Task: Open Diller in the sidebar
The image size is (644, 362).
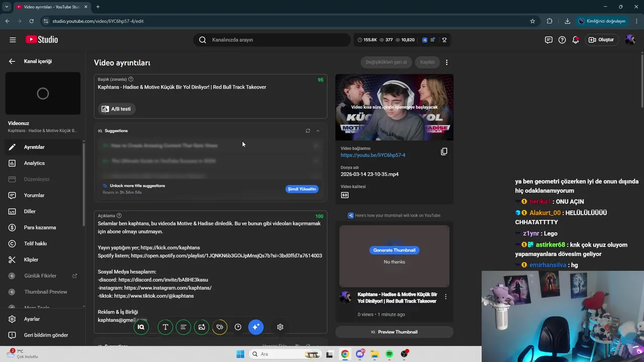Action: point(42,212)
